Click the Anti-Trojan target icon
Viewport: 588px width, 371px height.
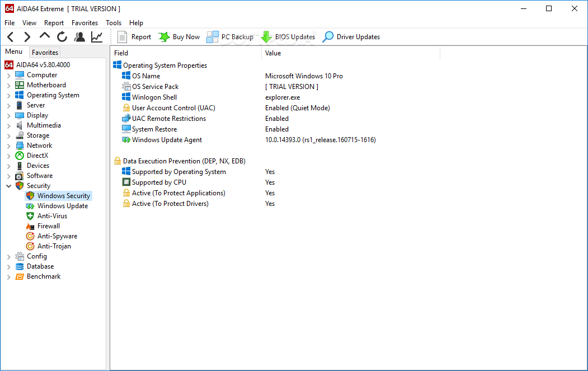click(x=30, y=246)
